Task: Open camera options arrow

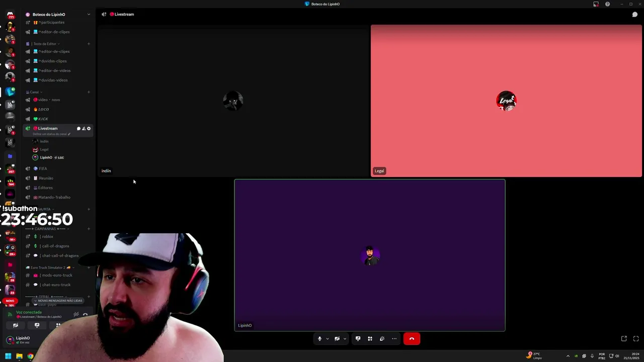Action: [x=345, y=339]
